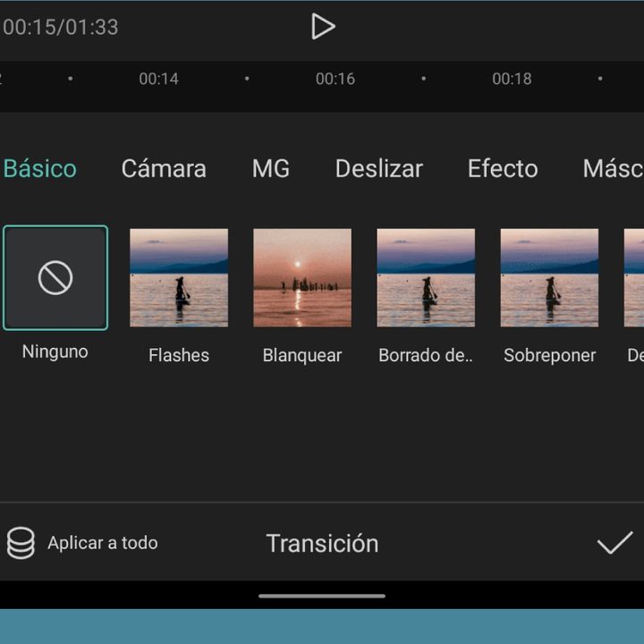Click the Transición panel title

coord(322,544)
